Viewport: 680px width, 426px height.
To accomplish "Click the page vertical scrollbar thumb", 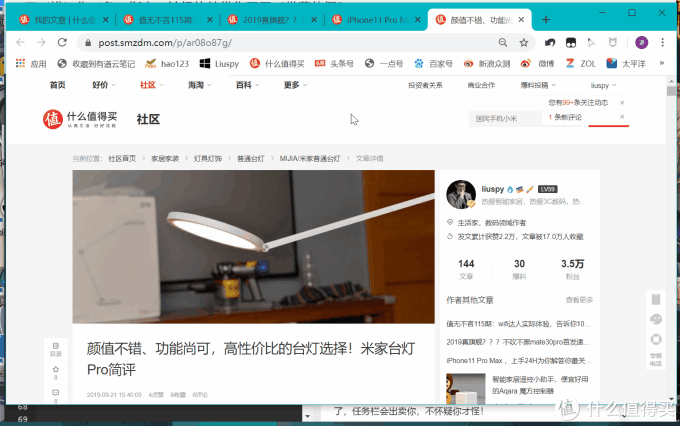I will pos(671,91).
